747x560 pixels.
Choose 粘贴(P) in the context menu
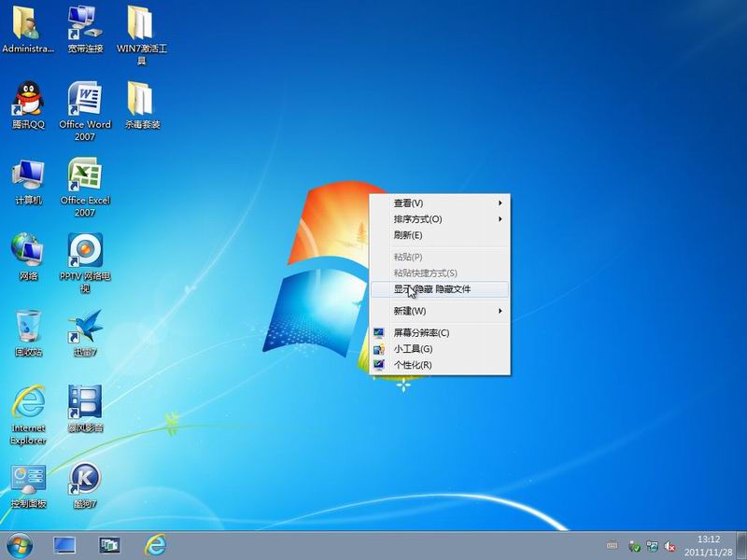[440, 258]
